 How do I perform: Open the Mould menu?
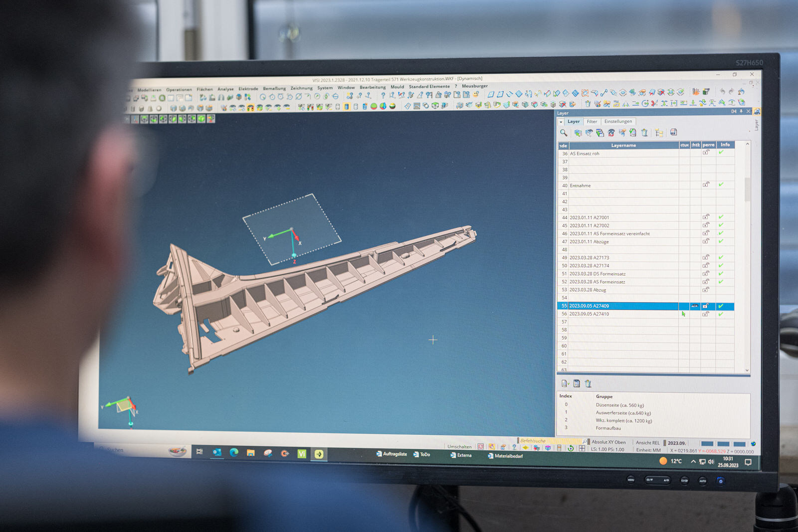[398, 87]
